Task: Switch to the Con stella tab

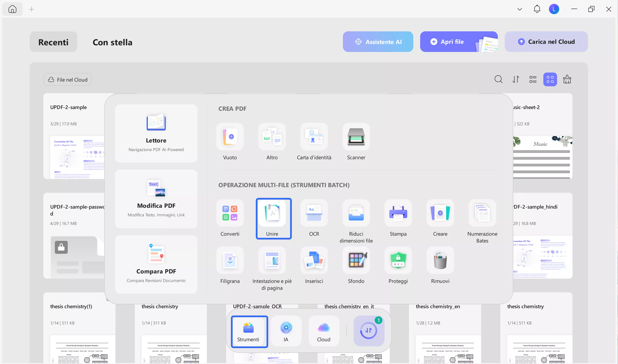Action: (x=112, y=42)
